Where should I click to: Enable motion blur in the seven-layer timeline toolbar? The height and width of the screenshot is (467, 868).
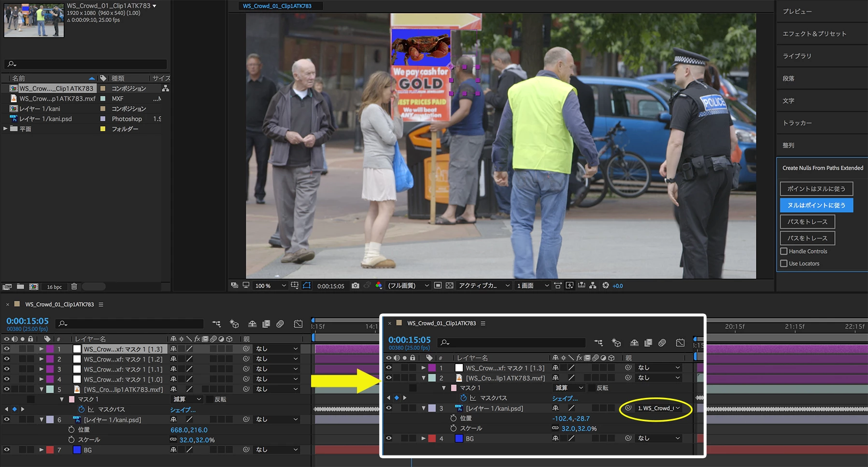click(x=280, y=324)
